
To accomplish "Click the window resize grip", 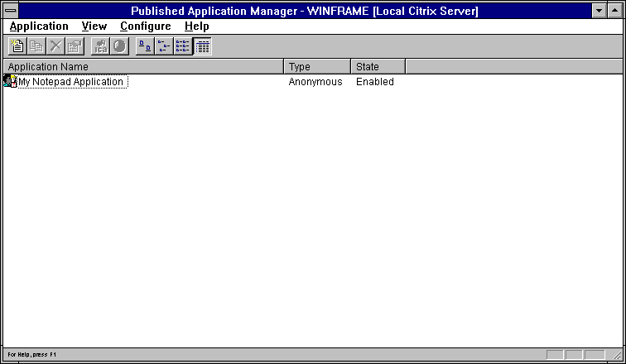I will 617,354.
